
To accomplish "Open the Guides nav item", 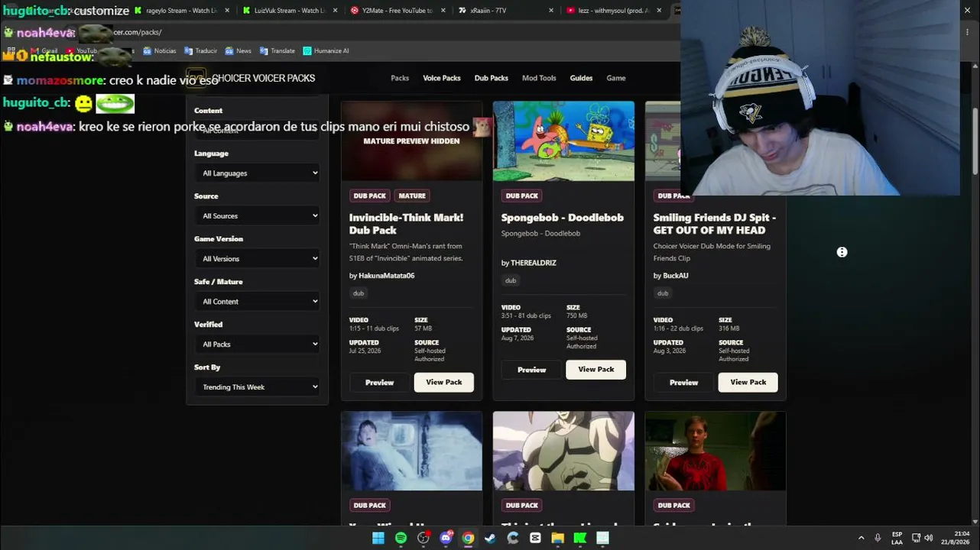I will point(581,78).
